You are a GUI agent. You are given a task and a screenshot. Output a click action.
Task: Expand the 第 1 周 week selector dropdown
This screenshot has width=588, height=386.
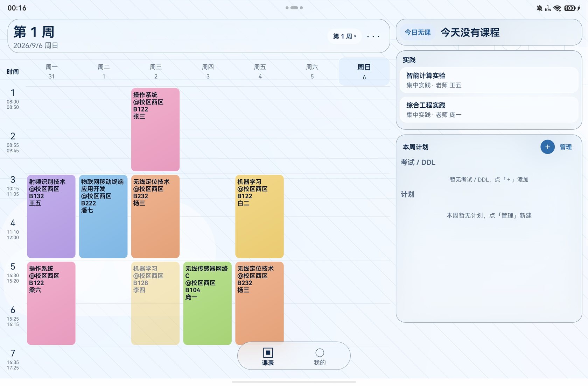click(x=344, y=36)
